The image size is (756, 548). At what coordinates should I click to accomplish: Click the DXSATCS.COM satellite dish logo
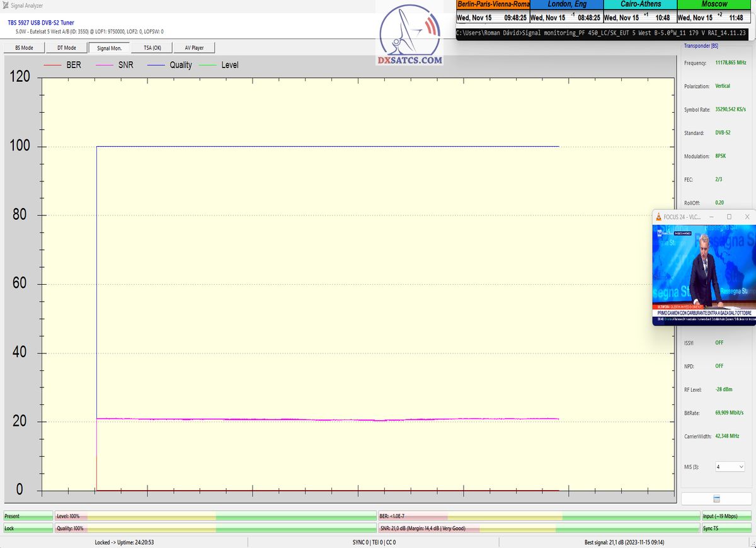pos(410,35)
